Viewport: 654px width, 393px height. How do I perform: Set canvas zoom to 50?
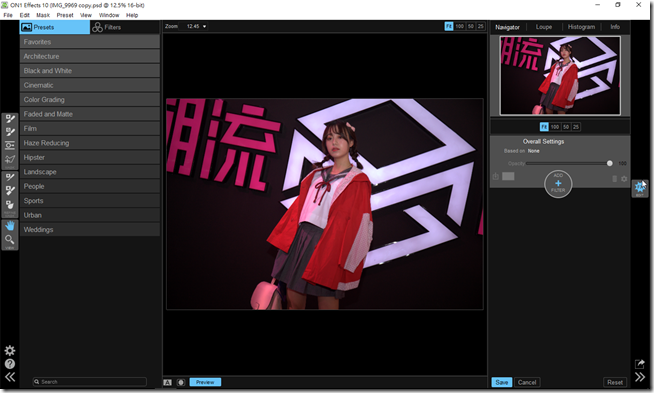point(471,26)
